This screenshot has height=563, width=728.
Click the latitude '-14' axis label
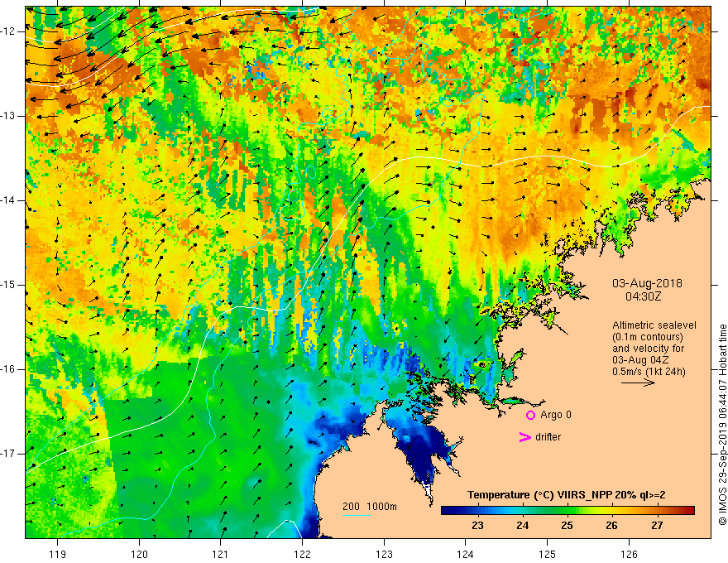[x=9, y=200]
